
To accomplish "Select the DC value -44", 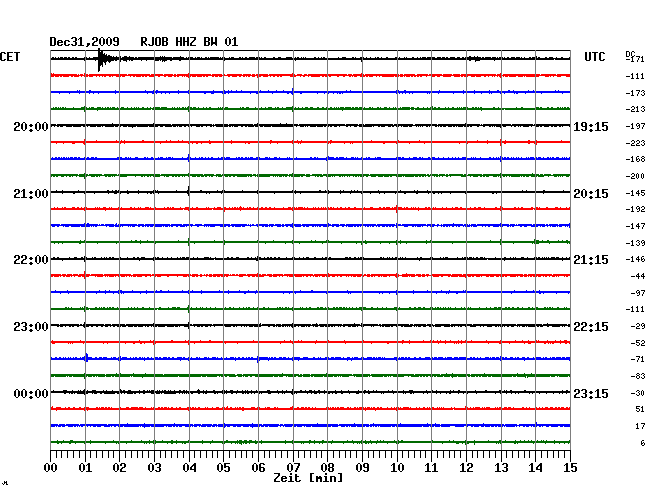I will (x=638, y=276).
